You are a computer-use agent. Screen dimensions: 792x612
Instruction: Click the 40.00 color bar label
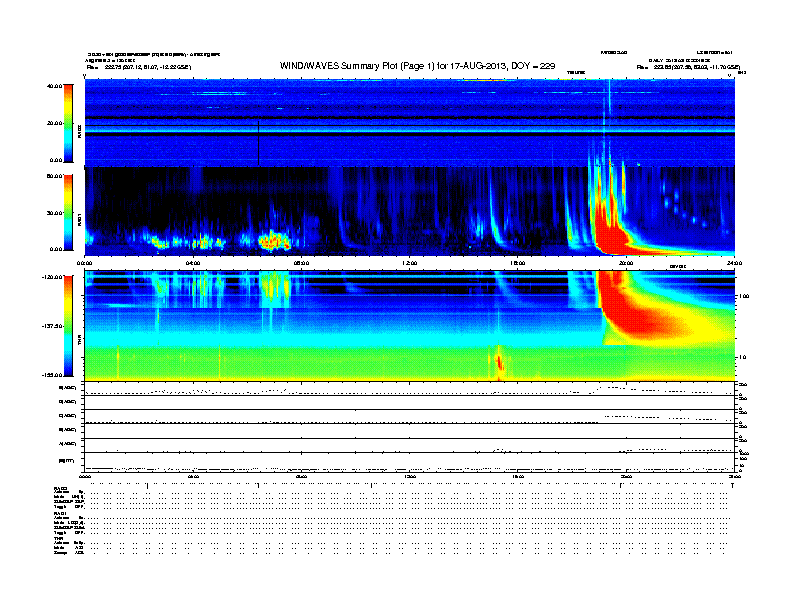pos(54,86)
